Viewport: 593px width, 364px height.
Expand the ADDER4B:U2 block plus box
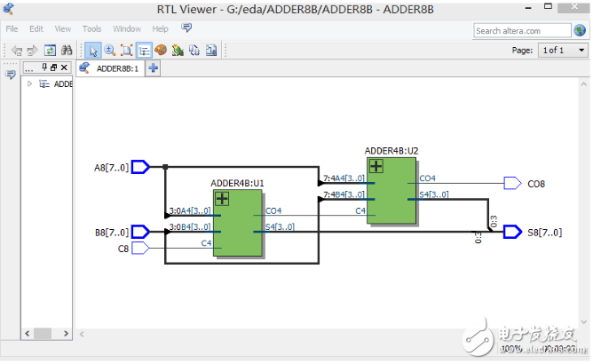376,166
